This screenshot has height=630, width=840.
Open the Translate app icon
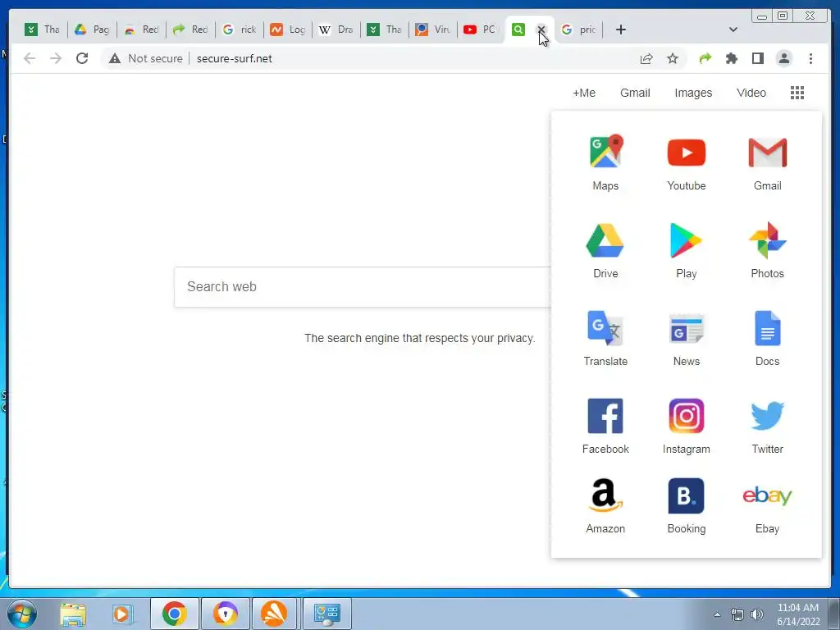coord(605,328)
